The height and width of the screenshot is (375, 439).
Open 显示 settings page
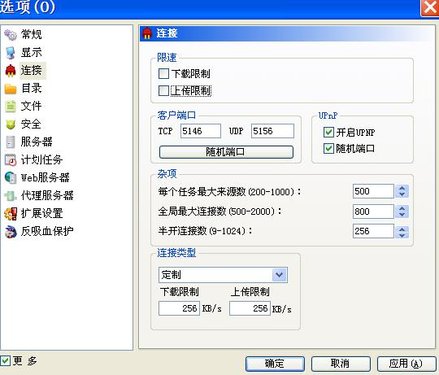(31, 53)
